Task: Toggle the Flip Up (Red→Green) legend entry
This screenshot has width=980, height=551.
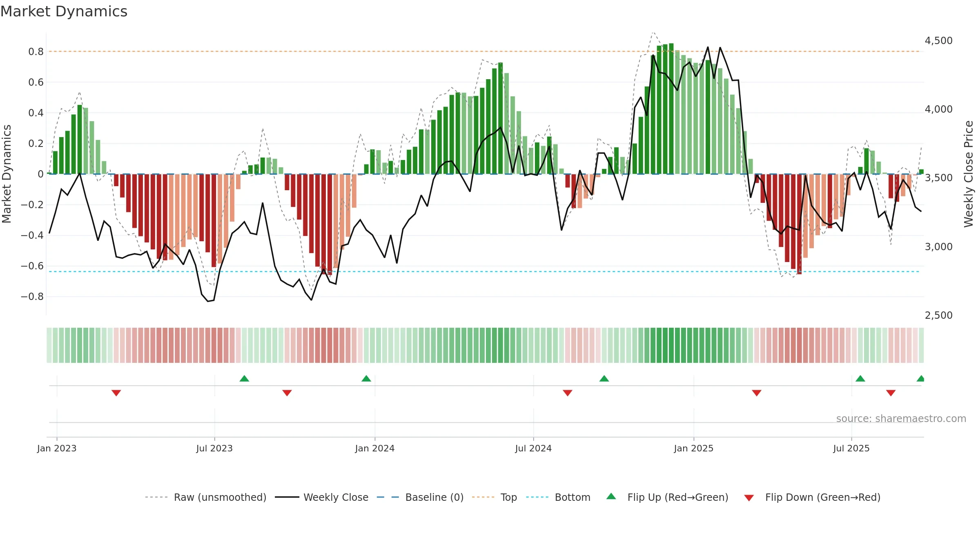Action: click(x=667, y=497)
